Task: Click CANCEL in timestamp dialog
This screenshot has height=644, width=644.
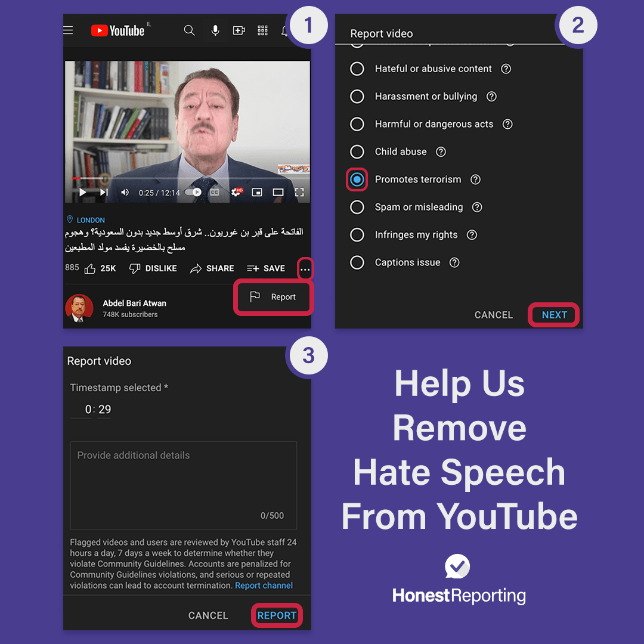Action: [x=208, y=615]
